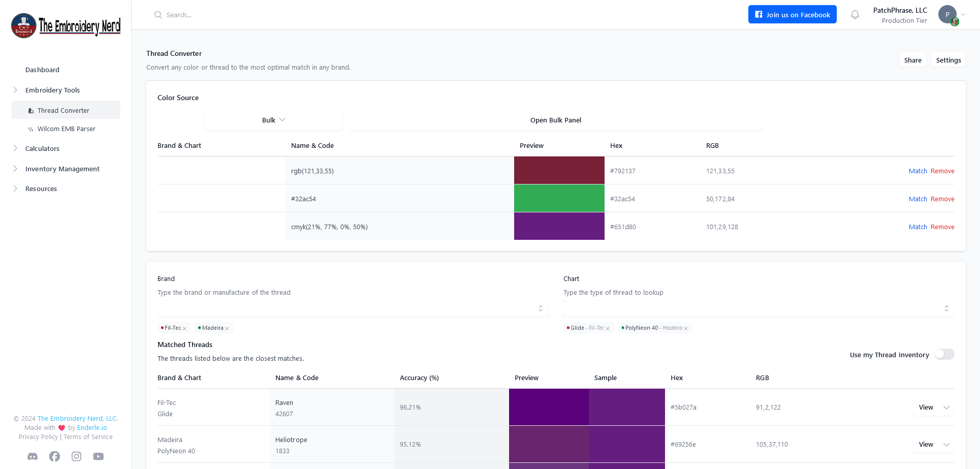Click Match for the #32ac54 color
The image size is (980, 469).
click(918, 199)
